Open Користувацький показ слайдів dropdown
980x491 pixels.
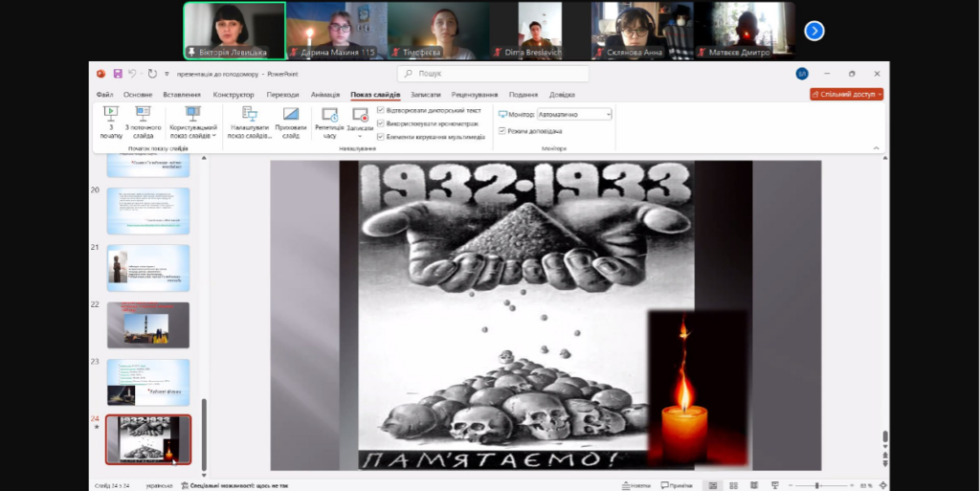point(193,123)
